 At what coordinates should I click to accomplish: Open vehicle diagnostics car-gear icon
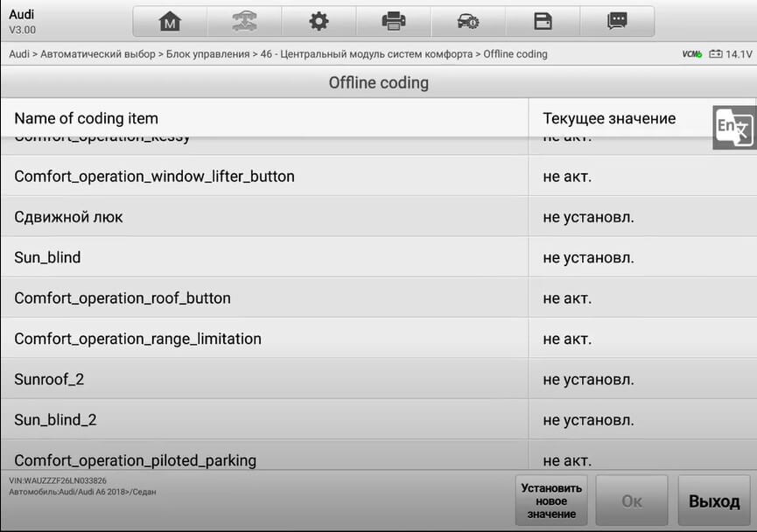click(x=468, y=22)
